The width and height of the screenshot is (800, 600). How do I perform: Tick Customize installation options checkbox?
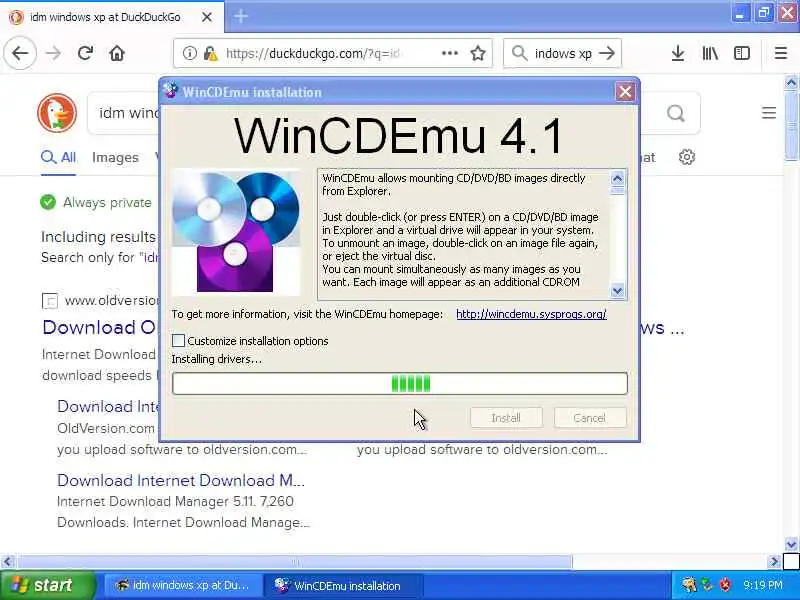pyautogui.click(x=178, y=341)
